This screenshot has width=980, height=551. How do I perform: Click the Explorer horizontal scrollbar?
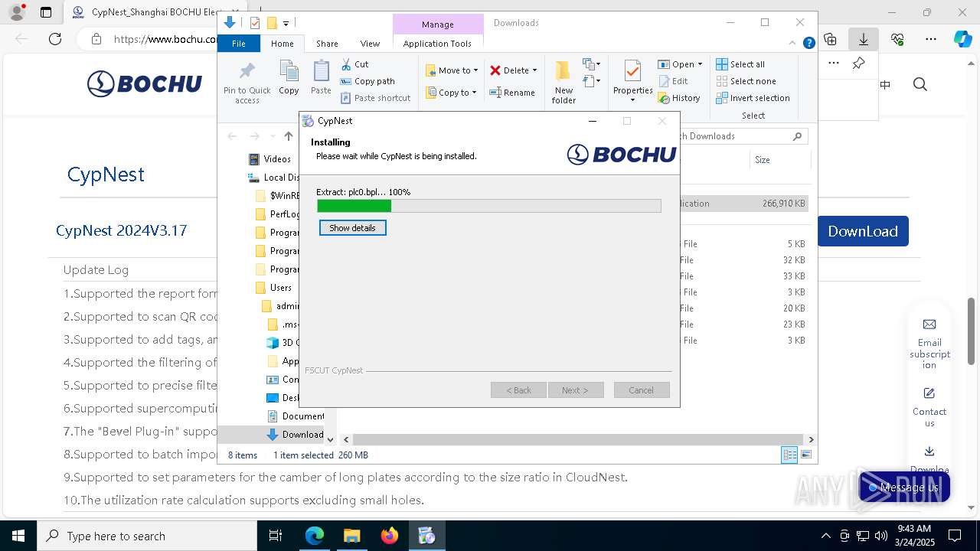coord(580,439)
